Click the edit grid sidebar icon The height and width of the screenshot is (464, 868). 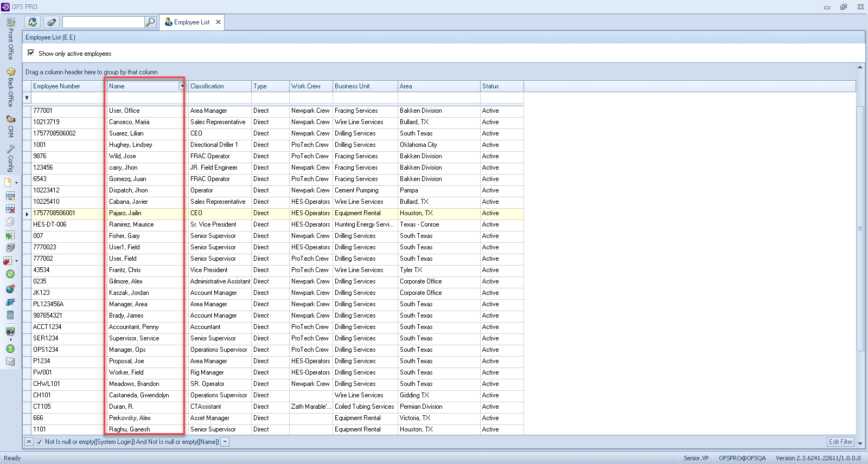[10, 196]
